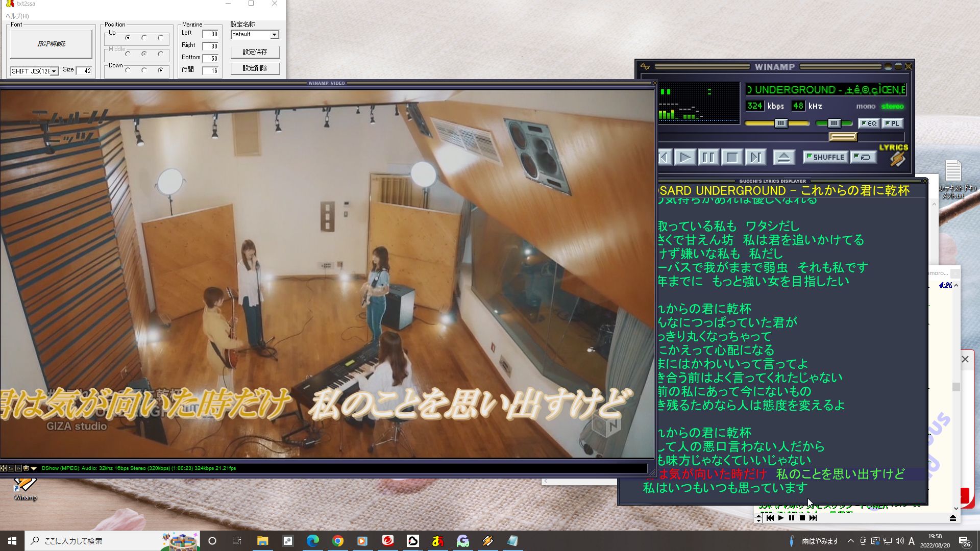Toggle repeat mode in Winamp

[864, 157]
